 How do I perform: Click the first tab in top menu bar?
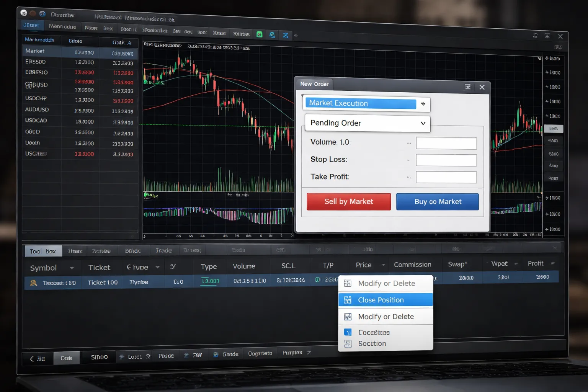(x=31, y=25)
